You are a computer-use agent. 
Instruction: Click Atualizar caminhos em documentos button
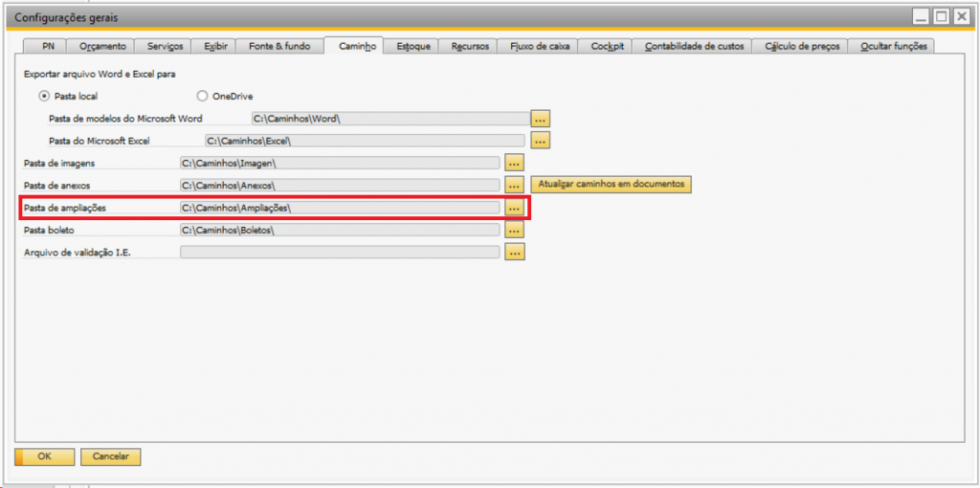(x=612, y=184)
